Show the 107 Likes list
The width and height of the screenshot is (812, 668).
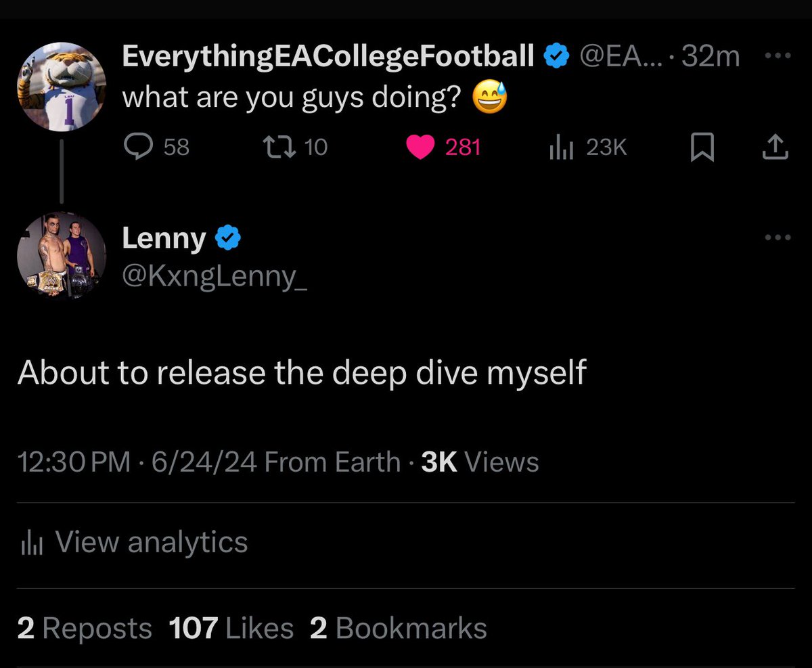pyautogui.click(x=231, y=628)
